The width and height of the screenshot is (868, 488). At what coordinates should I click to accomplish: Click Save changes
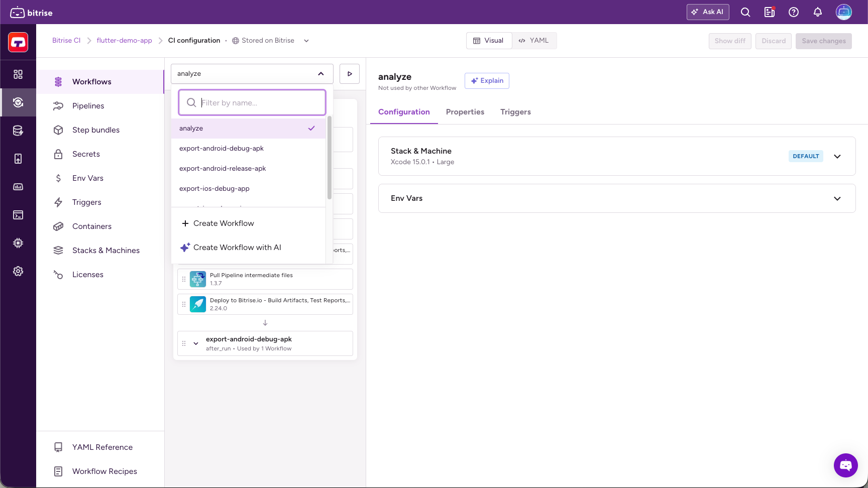point(824,41)
